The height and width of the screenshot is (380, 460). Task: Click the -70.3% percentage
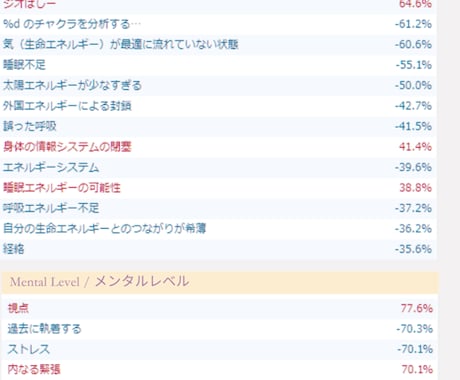[414, 329]
